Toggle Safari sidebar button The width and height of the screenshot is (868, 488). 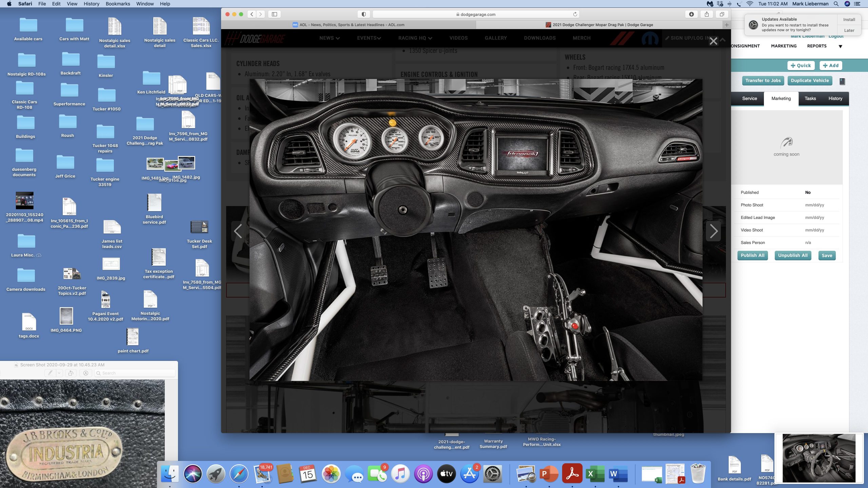coord(275,14)
